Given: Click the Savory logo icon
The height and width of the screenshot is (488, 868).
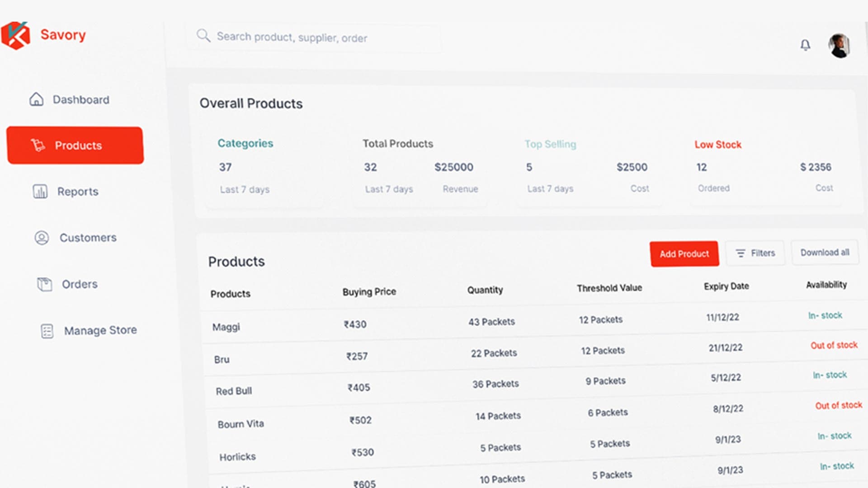Looking at the screenshot, I should coord(15,35).
